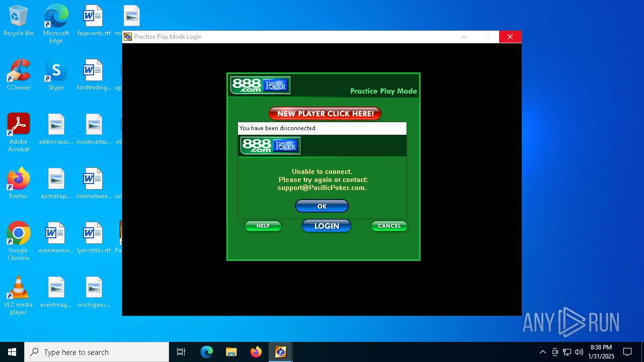Click the blue LOGIN button
Image resolution: width=644 pixels, height=362 pixels.
[327, 226]
